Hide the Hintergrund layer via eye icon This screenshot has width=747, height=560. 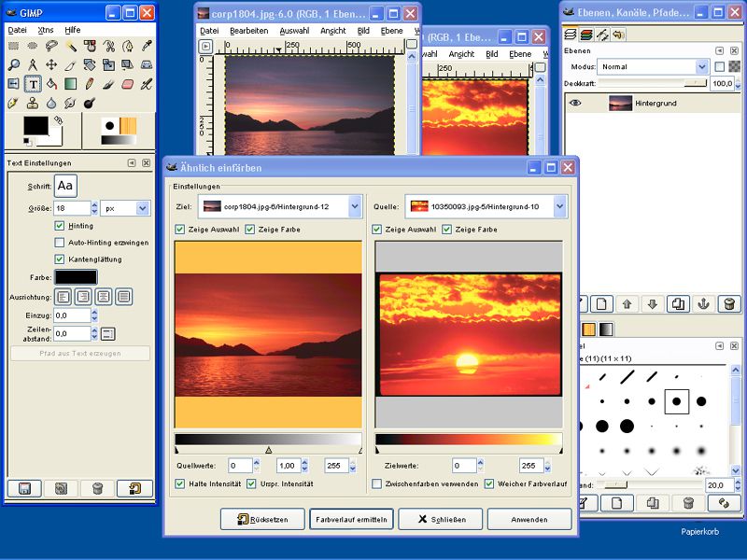coord(575,103)
